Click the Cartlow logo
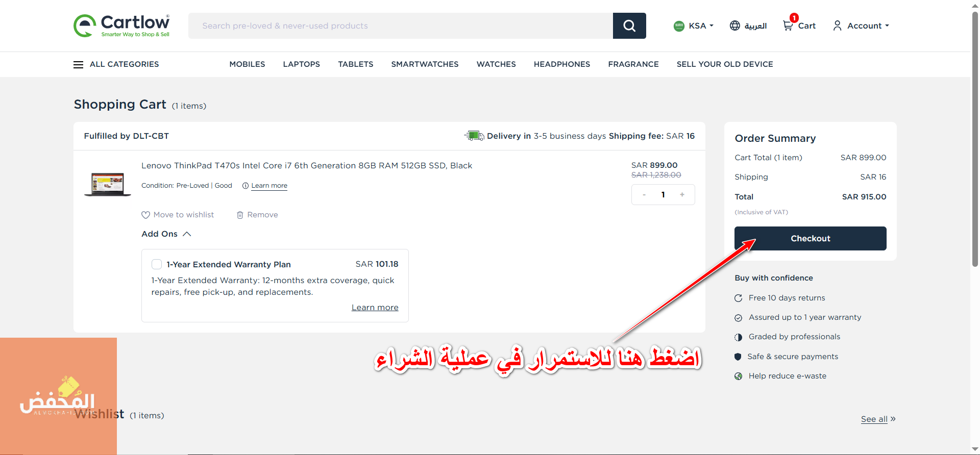The height and width of the screenshot is (455, 980). click(x=121, y=26)
